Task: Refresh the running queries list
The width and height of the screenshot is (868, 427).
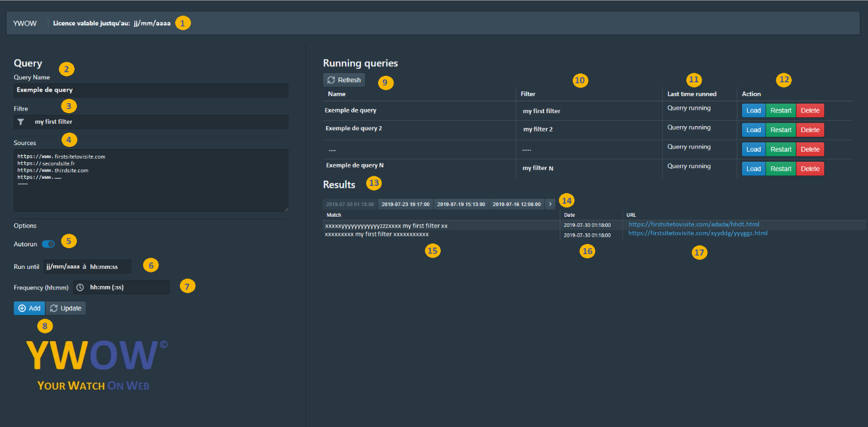Action: (x=344, y=80)
